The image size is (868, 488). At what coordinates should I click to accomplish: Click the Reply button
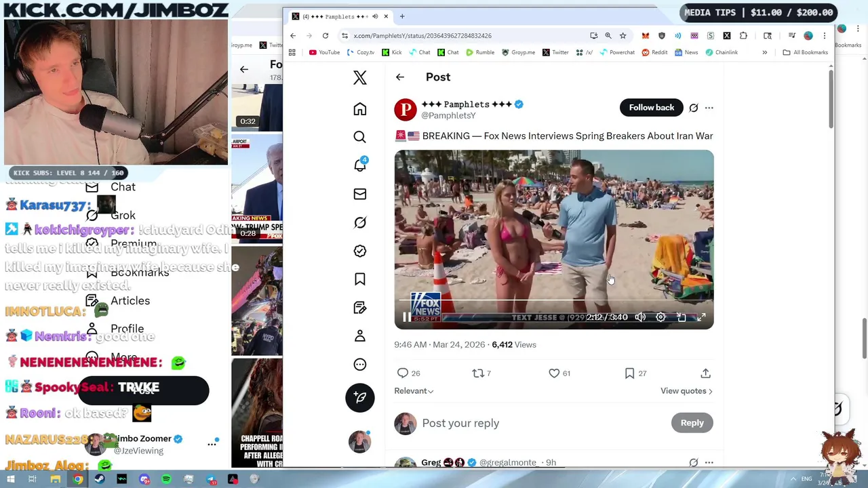point(692,423)
